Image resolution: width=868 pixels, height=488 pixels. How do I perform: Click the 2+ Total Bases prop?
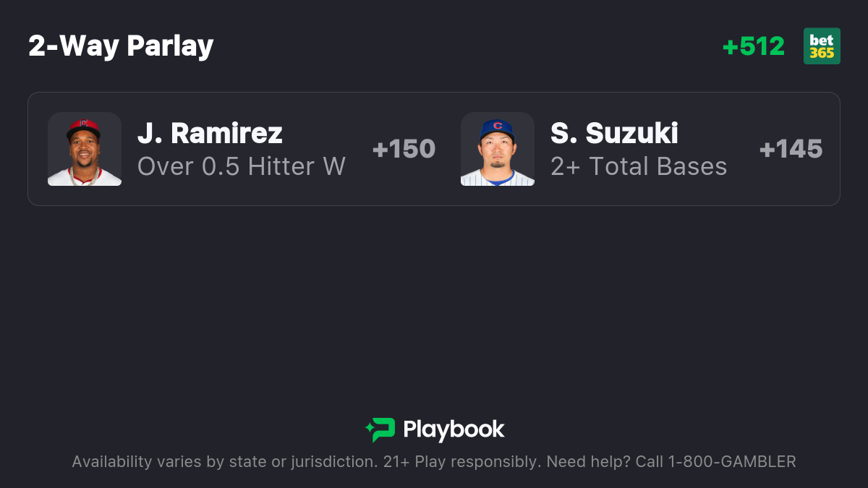tap(639, 166)
